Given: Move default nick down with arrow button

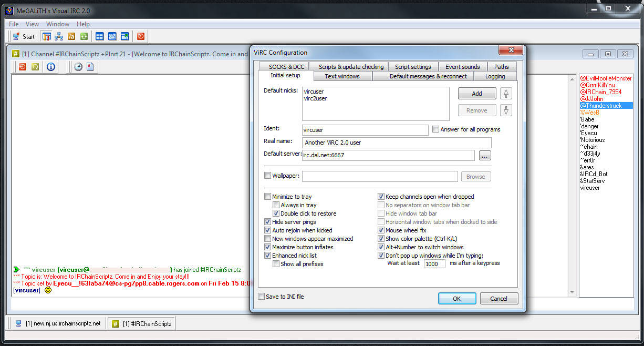Looking at the screenshot, I should click(506, 110).
